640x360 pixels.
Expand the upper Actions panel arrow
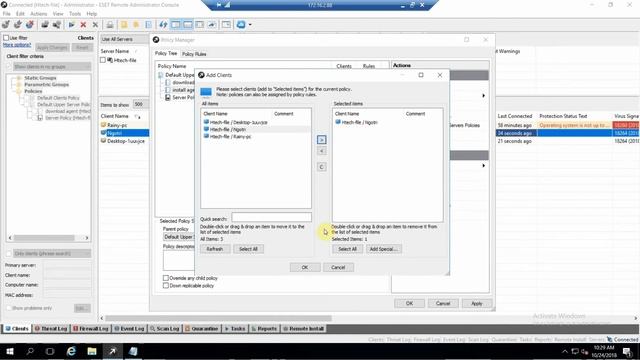click(x=483, y=96)
